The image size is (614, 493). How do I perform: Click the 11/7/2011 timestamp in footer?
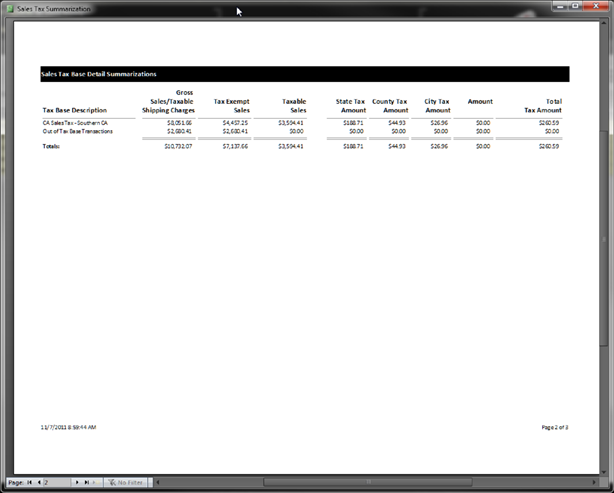[x=69, y=427]
